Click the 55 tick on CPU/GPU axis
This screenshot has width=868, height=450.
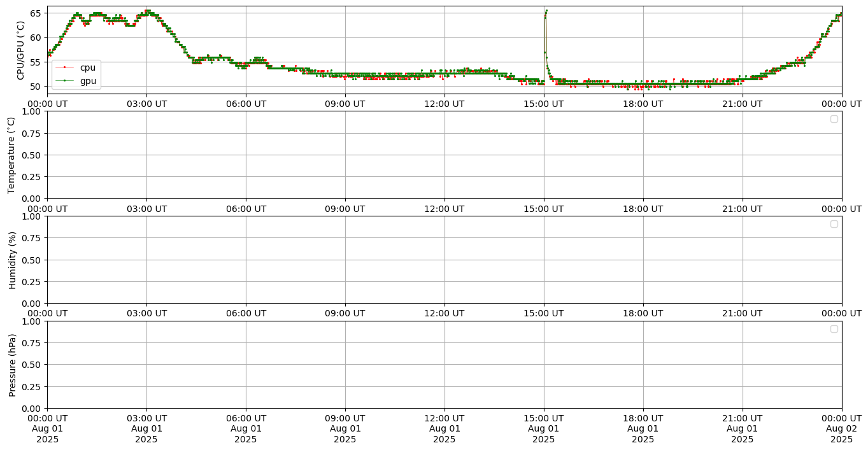[36, 62]
